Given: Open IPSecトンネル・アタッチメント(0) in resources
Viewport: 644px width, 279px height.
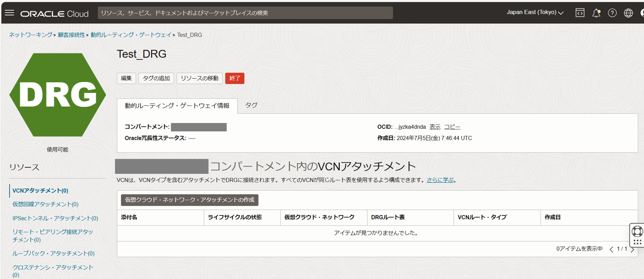Looking at the screenshot, I should (55, 218).
